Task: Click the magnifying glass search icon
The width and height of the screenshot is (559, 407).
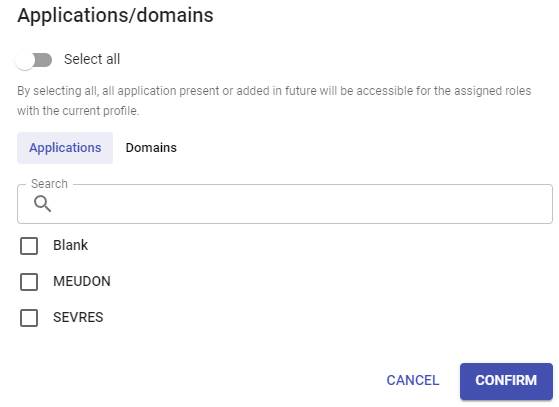Action: point(42,204)
